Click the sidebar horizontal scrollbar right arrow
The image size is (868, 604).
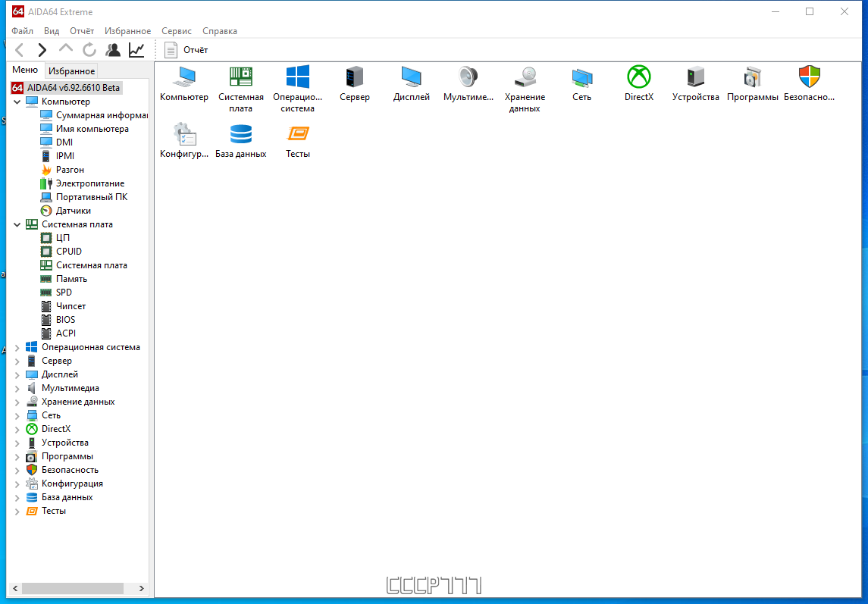point(142,589)
